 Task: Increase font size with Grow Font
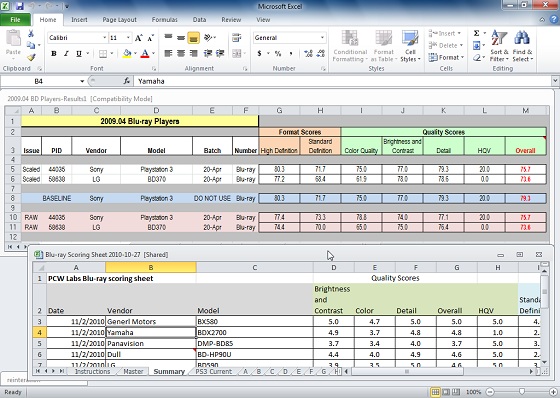point(139,38)
